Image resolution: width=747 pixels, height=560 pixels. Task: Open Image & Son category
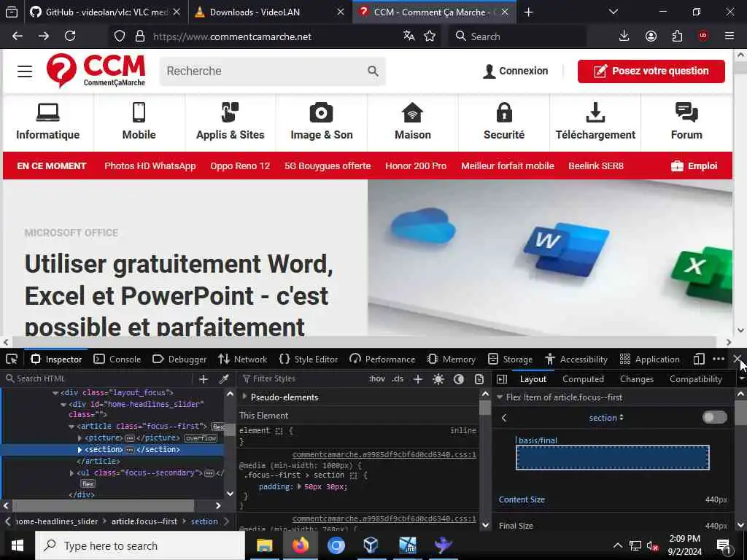coord(322,122)
